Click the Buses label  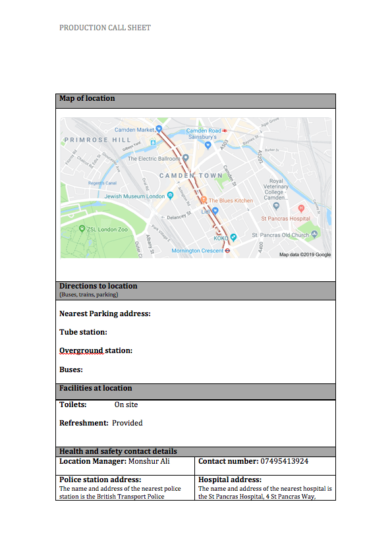point(71,370)
